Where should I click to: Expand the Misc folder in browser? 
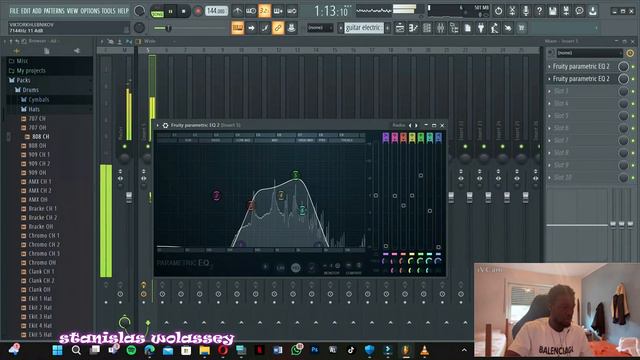tap(22, 61)
